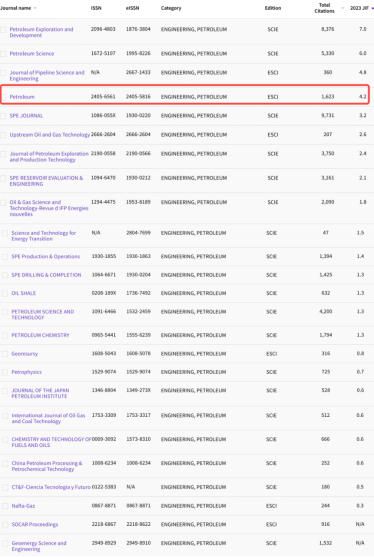This screenshot has height=557, width=374.
Task: Open the Upstream Oil and Gas Technology link
Action: pos(50,135)
